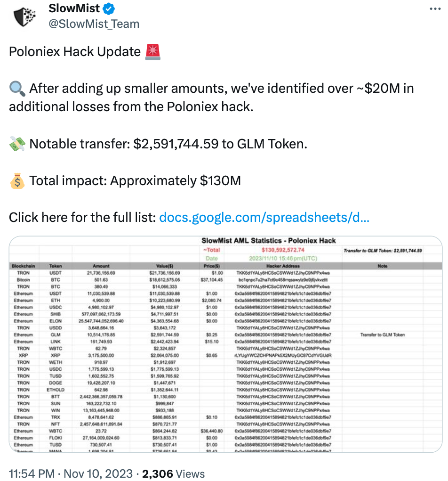Click the Blockchain column header in image
Viewport: 448px width, 481px height.
tap(23, 266)
